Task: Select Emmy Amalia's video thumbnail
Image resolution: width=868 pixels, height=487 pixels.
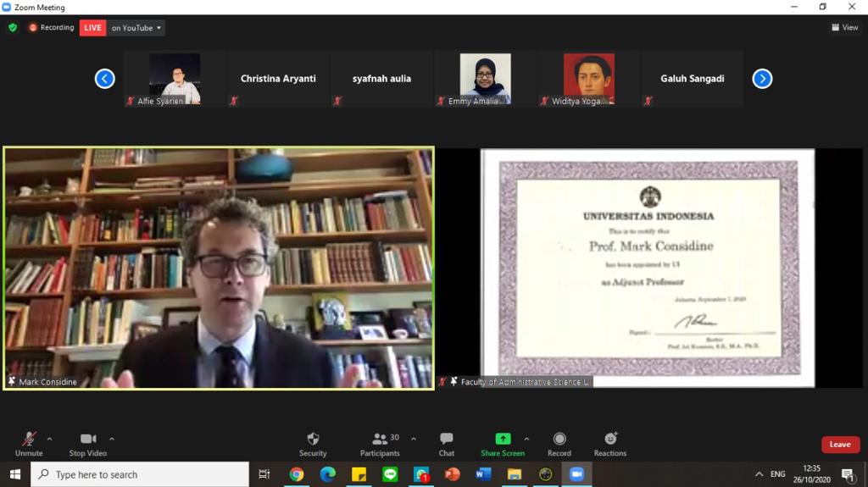Action: 486,79
